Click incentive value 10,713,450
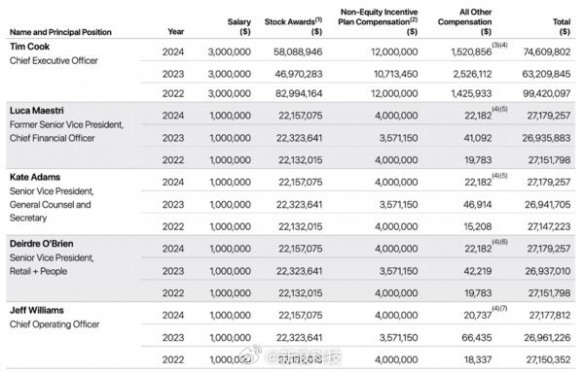The width and height of the screenshot is (584, 372). (396, 74)
